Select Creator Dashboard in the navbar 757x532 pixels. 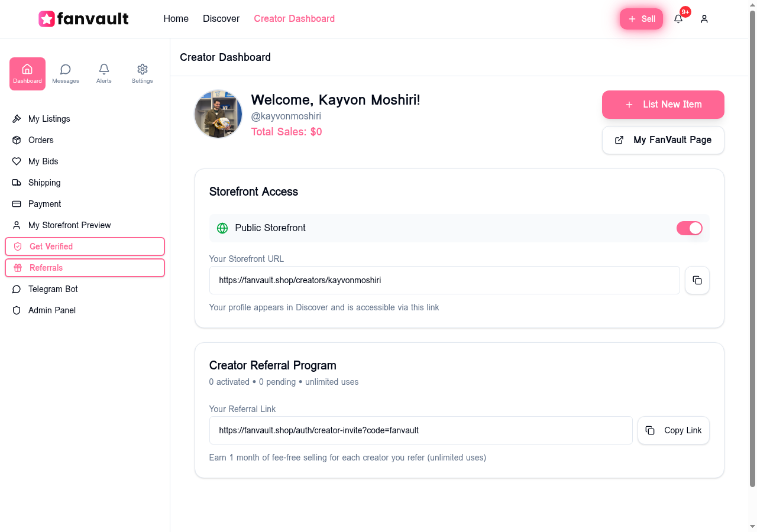coord(294,18)
